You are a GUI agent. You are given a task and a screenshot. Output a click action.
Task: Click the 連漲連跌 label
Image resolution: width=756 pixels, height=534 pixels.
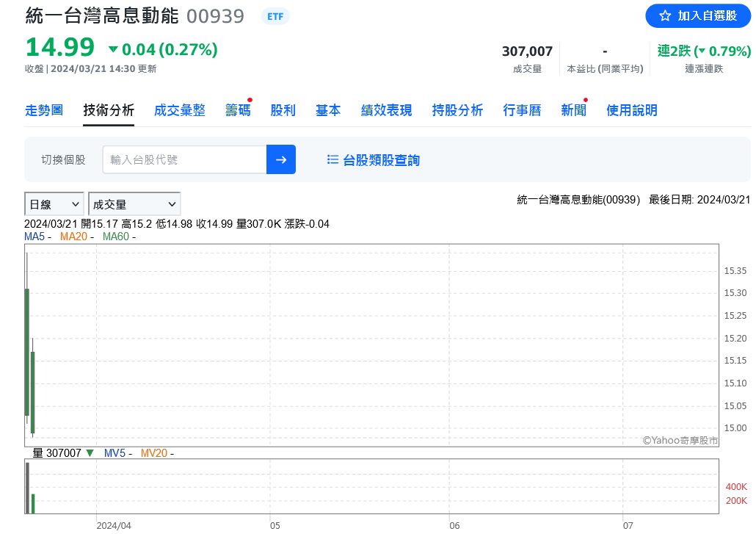coord(704,69)
